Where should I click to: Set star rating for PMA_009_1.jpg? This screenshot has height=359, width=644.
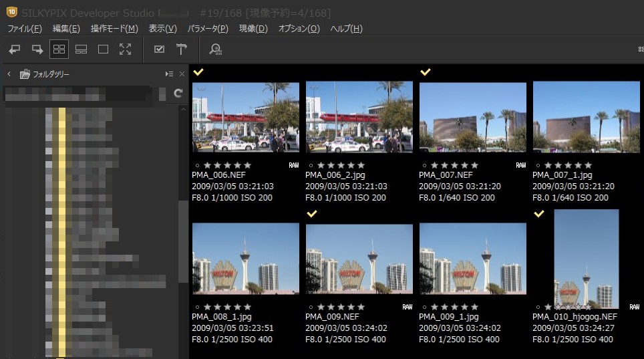pos(455,307)
